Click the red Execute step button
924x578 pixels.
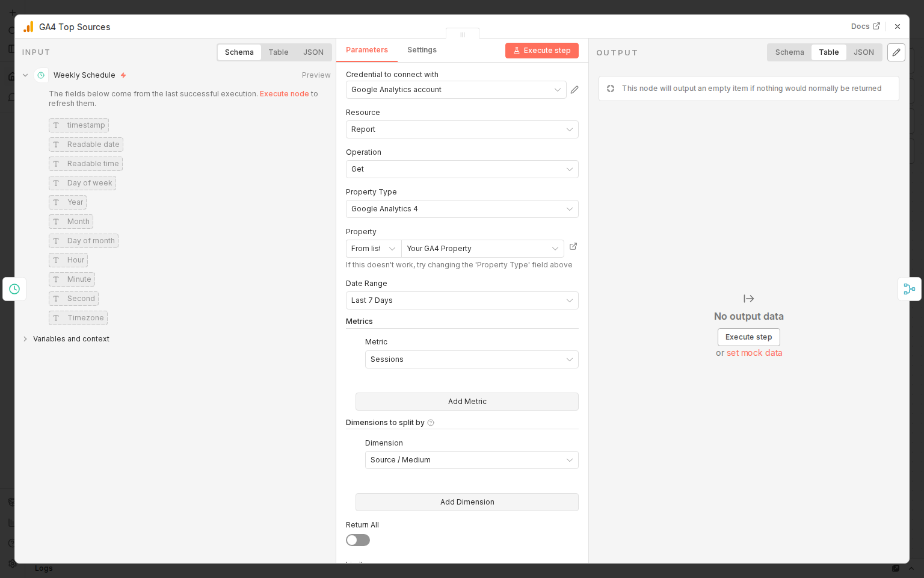[541, 51]
